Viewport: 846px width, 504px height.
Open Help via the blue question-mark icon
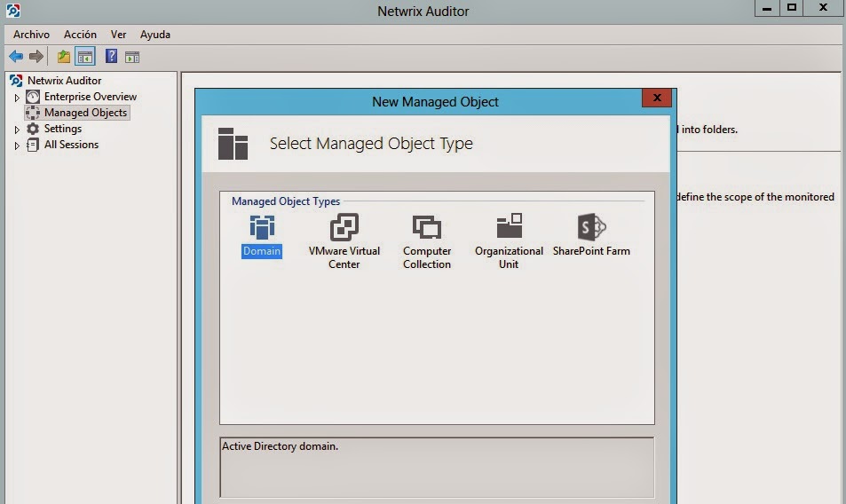(x=112, y=57)
